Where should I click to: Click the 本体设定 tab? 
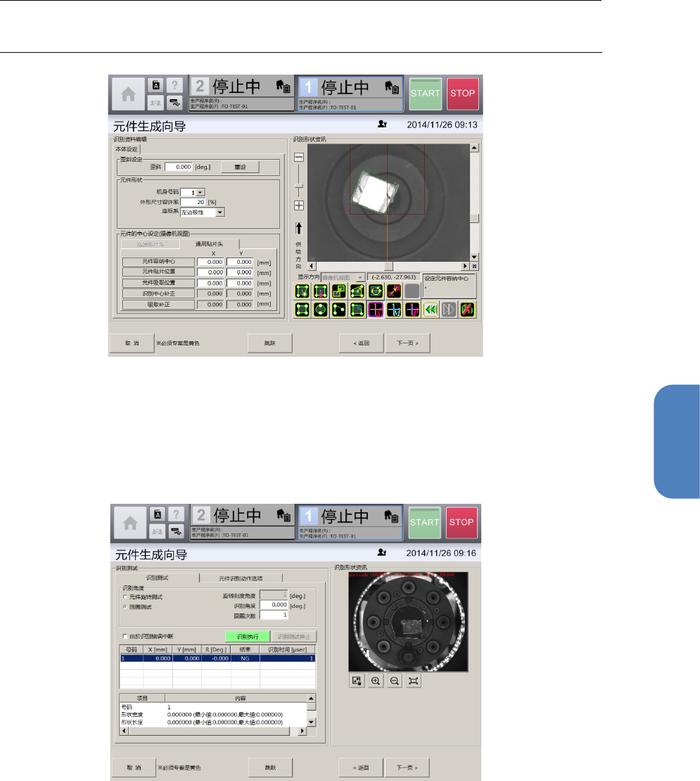point(127,149)
